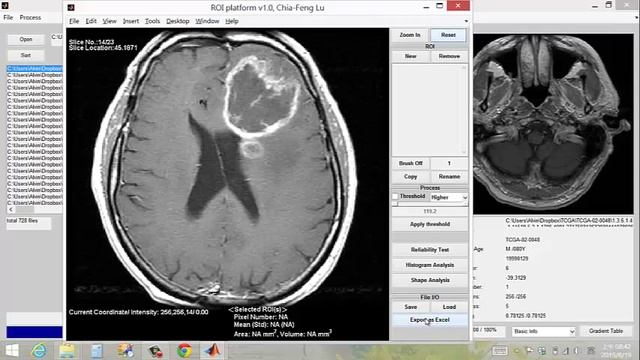Click the MATLAB icon in ROI platform title bar
640x360 pixels.
pos(71,7)
